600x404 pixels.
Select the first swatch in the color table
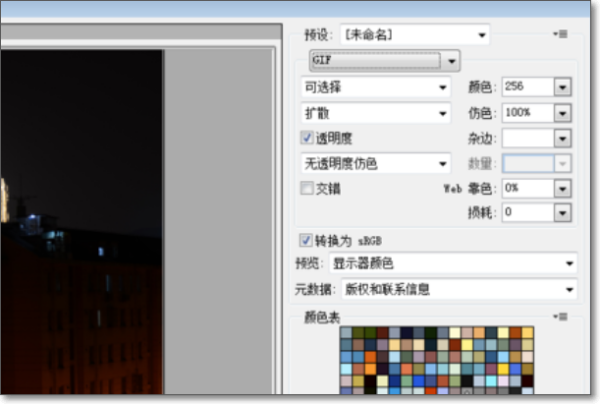tap(346, 332)
